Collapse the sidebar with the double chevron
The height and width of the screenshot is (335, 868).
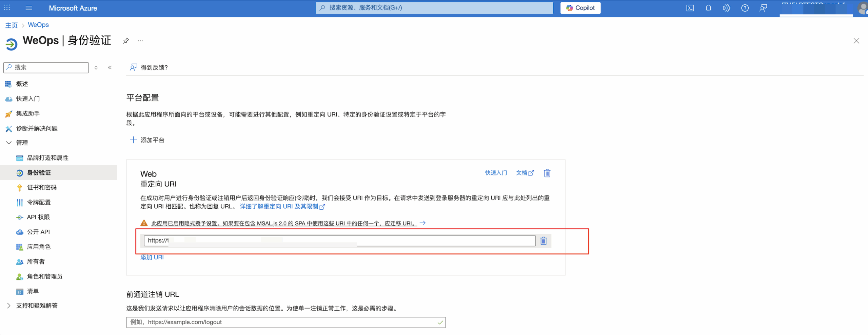pos(110,68)
